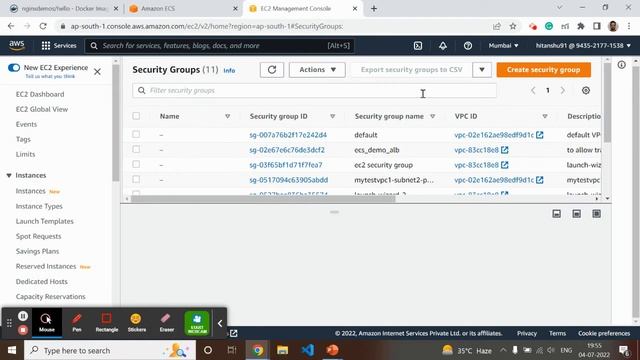
Task: Sort by Security group ID column arrow
Action: pyautogui.click(x=332, y=116)
